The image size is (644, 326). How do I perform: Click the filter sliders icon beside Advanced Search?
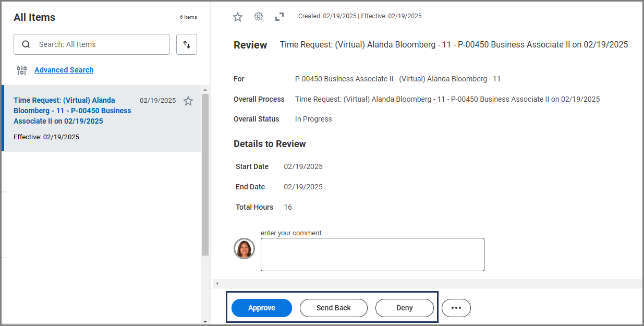tap(22, 70)
